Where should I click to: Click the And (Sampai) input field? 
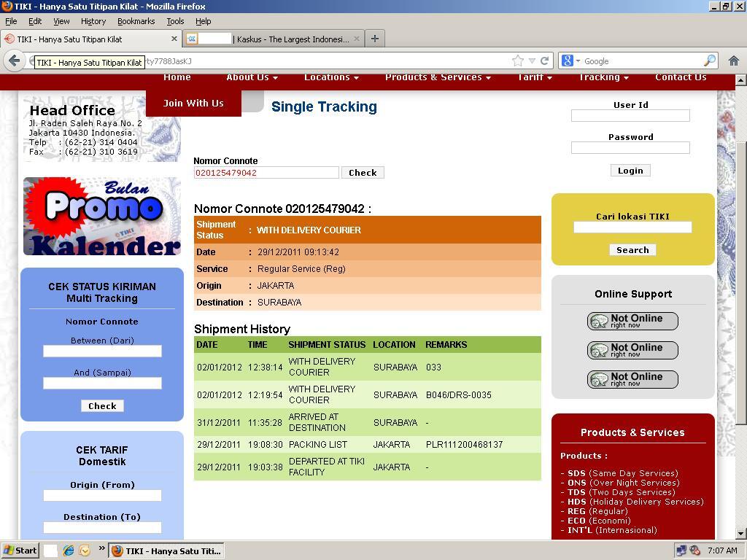coord(102,383)
